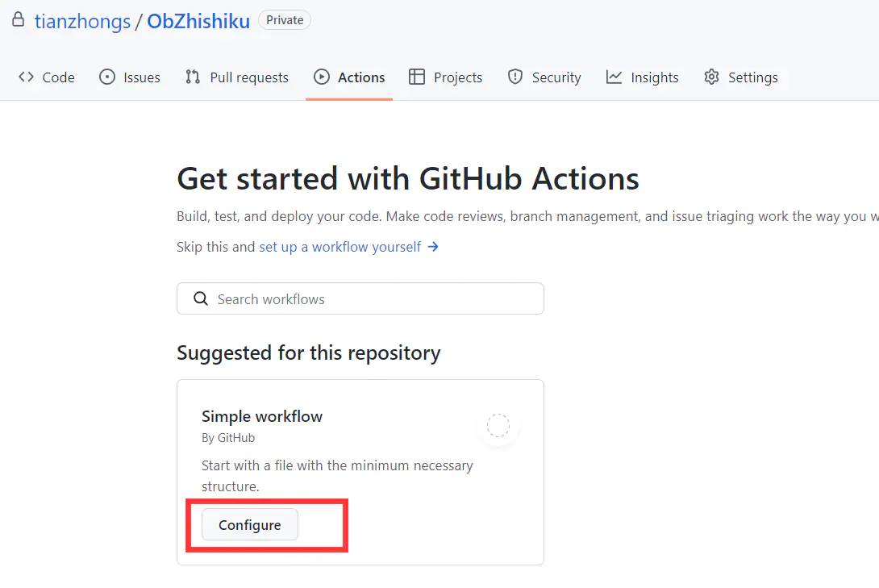Click the magnifier icon in workflow search
The width and height of the screenshot is (879, 588).
(x=201, y=299)
